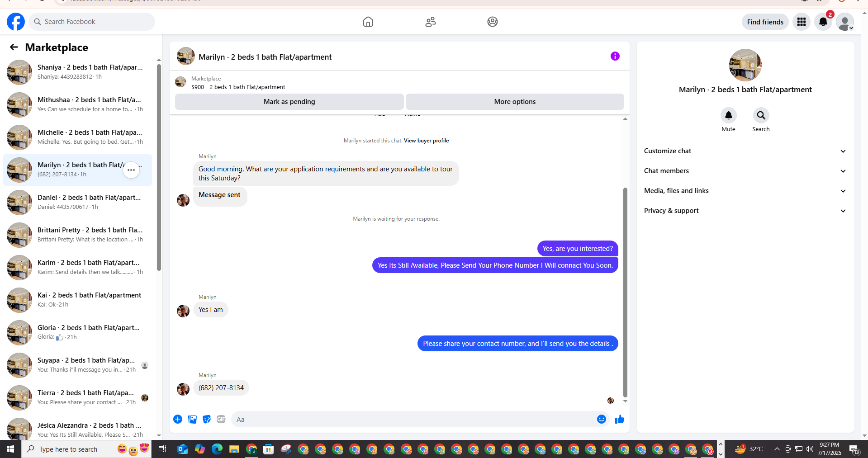Open Task View on the taskbar
This screenshot has width=868, height=458.
(162, 449)
